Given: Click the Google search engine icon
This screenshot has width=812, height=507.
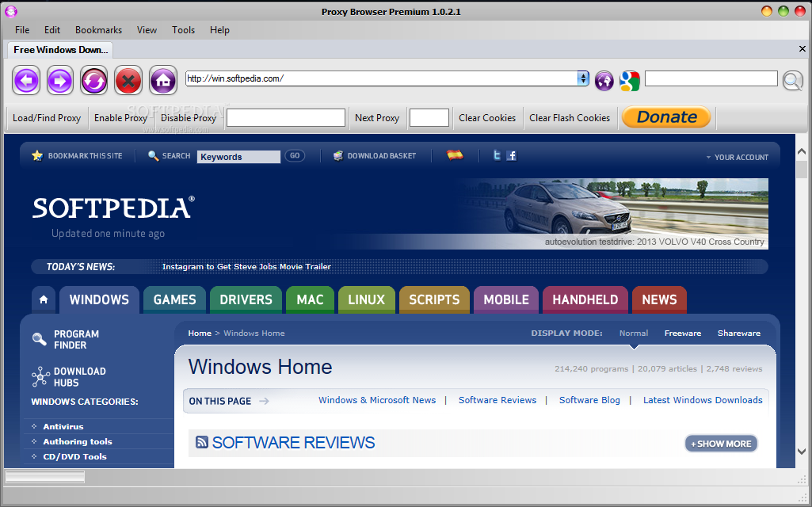Looking at the screenshot, I should 630,80.
